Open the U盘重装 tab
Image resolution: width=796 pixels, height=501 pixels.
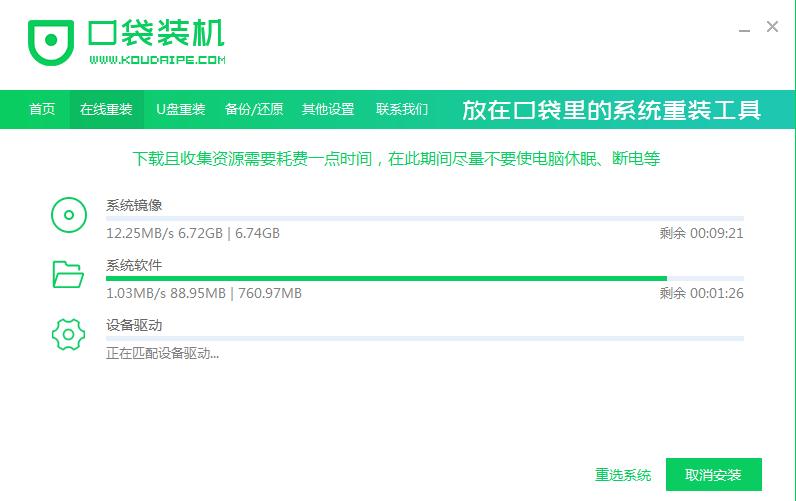coord(181,109)
